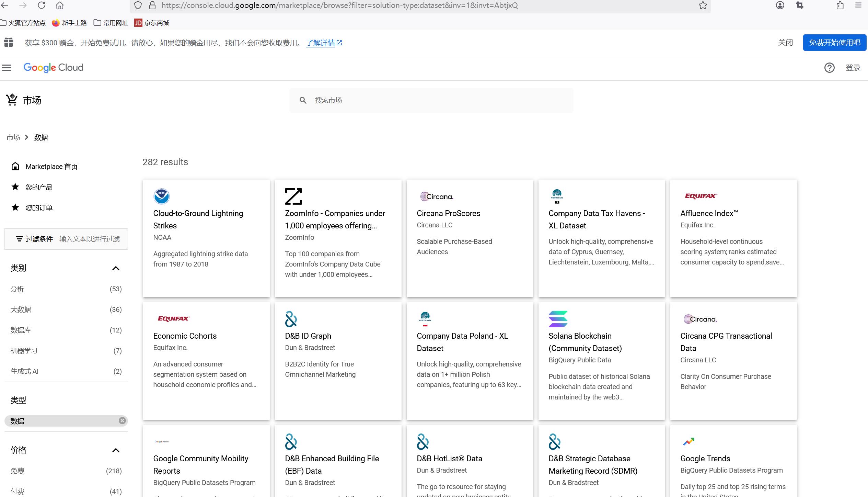The height and width of the screenshot is (497, 868).
Task: Click the D&B ampersand logo on ID Graph
Action: coord(291,319)
